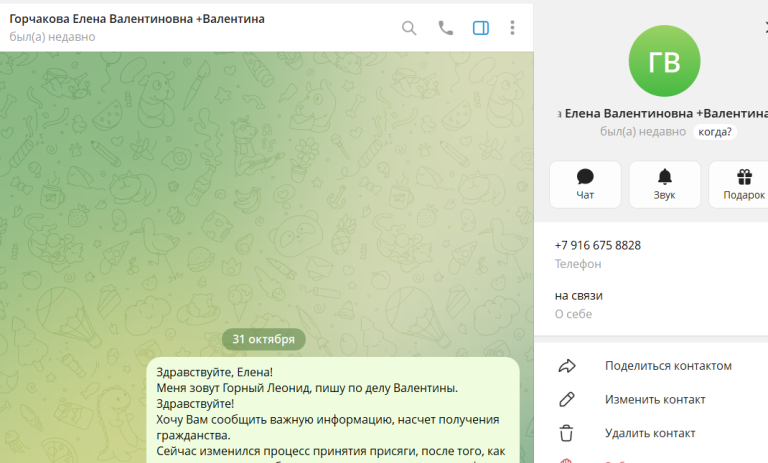This screenshot has height=463, width=768.
Task: Click the share arrow icon
Action: click(x=567, y=366)
